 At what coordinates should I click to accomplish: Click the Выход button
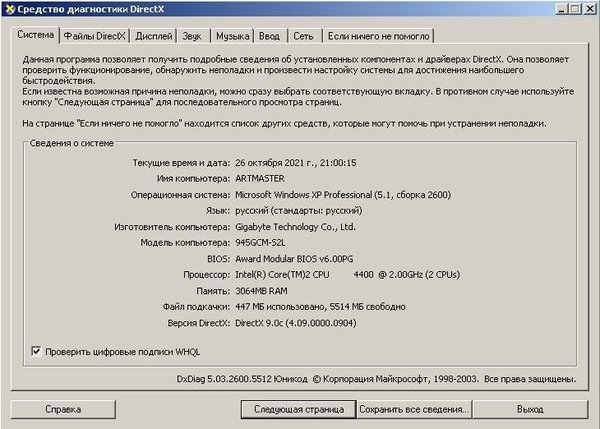point(530,409)
